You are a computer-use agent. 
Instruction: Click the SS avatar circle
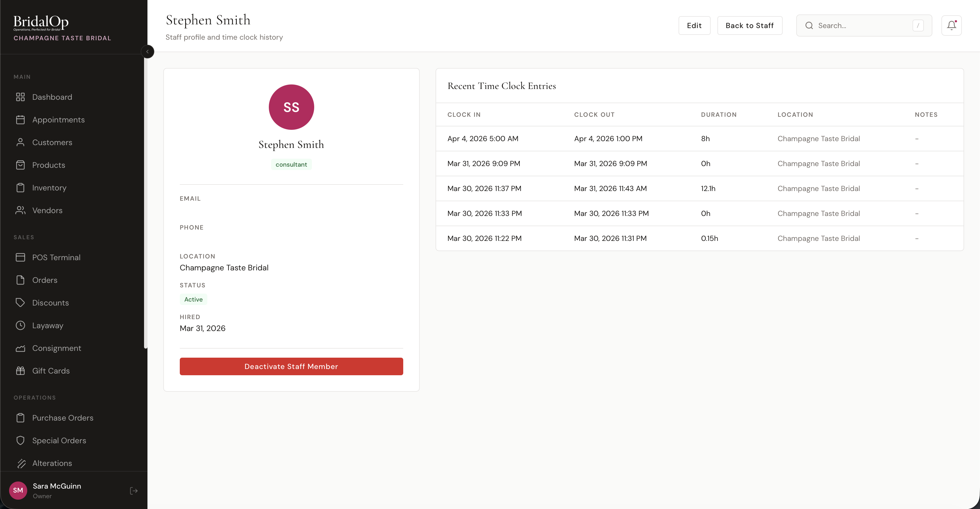click(x=291, y=107)
